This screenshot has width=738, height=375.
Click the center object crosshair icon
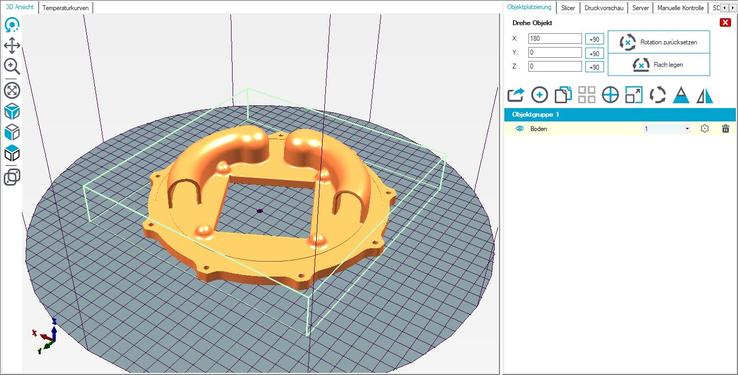[x=610, y=95]
